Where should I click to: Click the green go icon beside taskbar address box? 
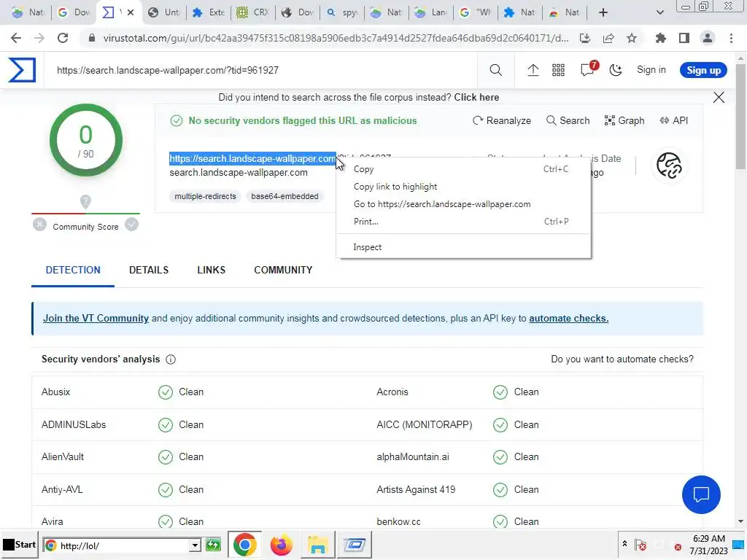213,545
